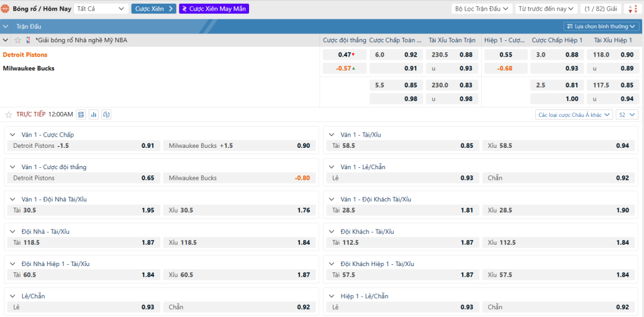The image size is (644, 317).
Task: Open the Tất Cả dropdown
Action: [x=101, y=9]
